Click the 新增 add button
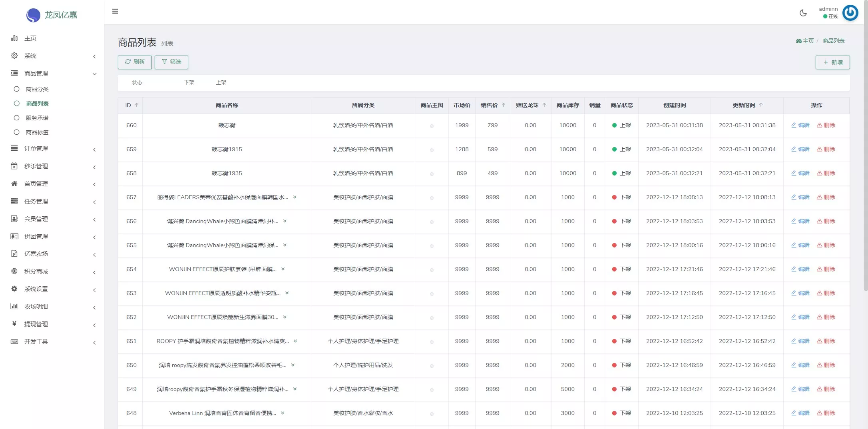The image size is (868, 429). (x=832, y=62)
